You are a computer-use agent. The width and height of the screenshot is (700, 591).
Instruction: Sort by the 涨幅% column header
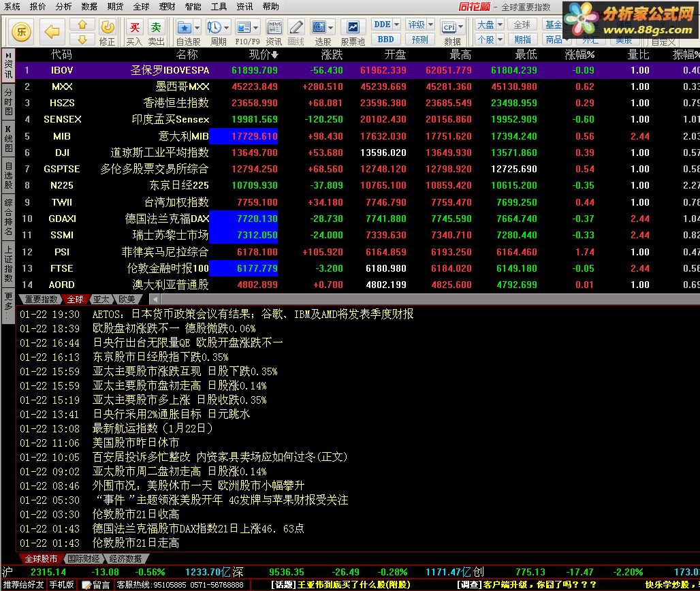579,54
